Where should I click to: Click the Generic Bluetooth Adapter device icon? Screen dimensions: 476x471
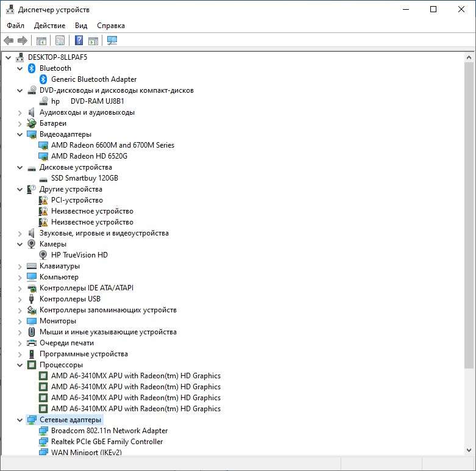click(x=43, y=79)
